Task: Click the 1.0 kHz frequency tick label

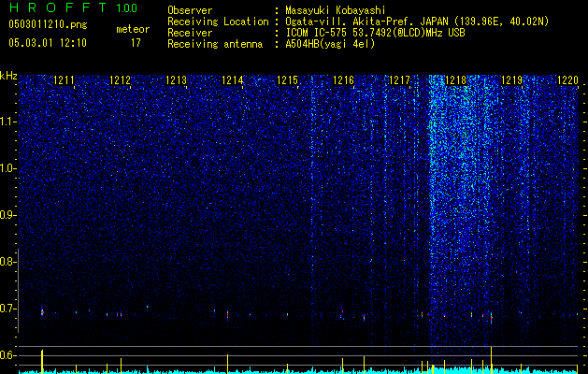Action: pos(7,168)
